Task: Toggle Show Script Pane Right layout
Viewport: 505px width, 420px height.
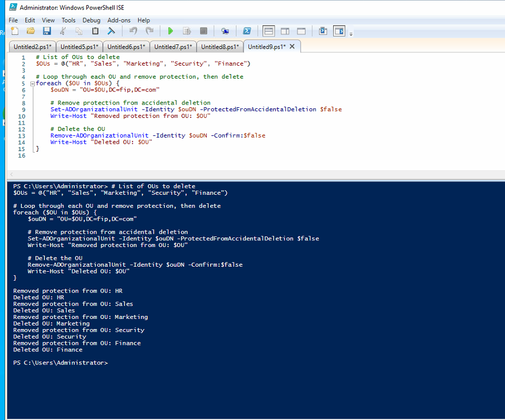Action: 285,31
